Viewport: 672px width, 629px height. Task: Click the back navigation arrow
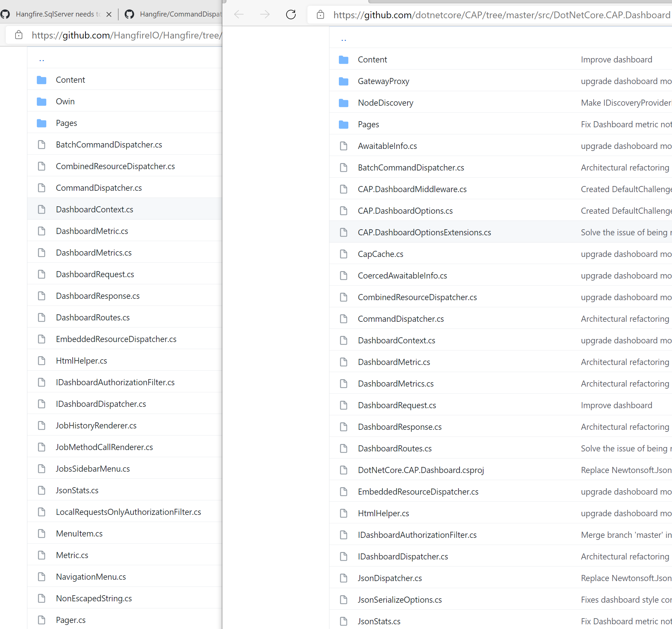239,15
